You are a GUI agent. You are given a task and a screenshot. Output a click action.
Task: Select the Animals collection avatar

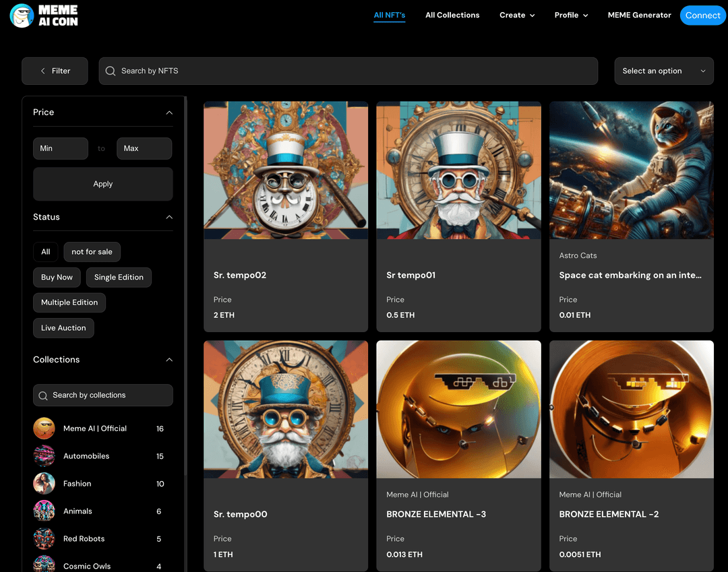click(44, 511)
